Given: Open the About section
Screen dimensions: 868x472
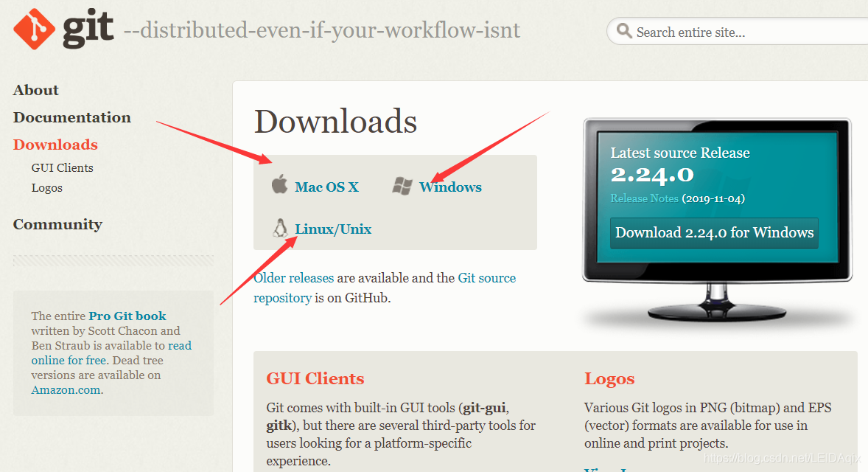Looking at the screenshot, I should 36,90.
